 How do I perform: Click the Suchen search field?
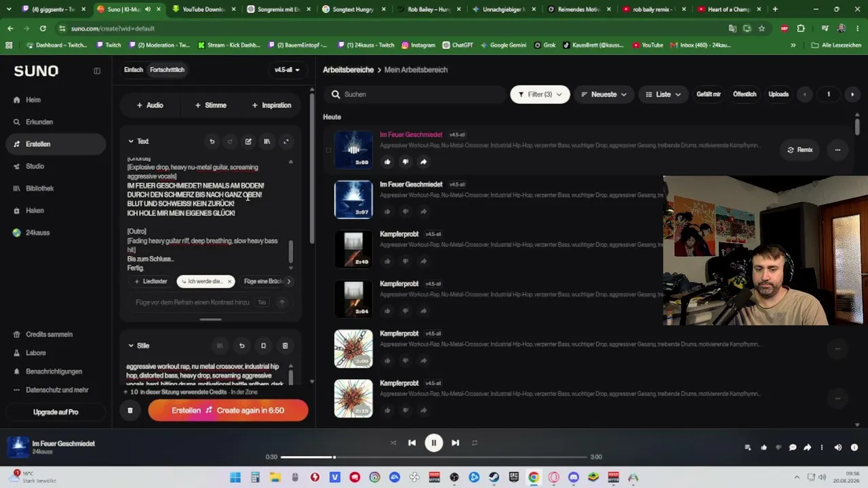click(x=414, y=94)
